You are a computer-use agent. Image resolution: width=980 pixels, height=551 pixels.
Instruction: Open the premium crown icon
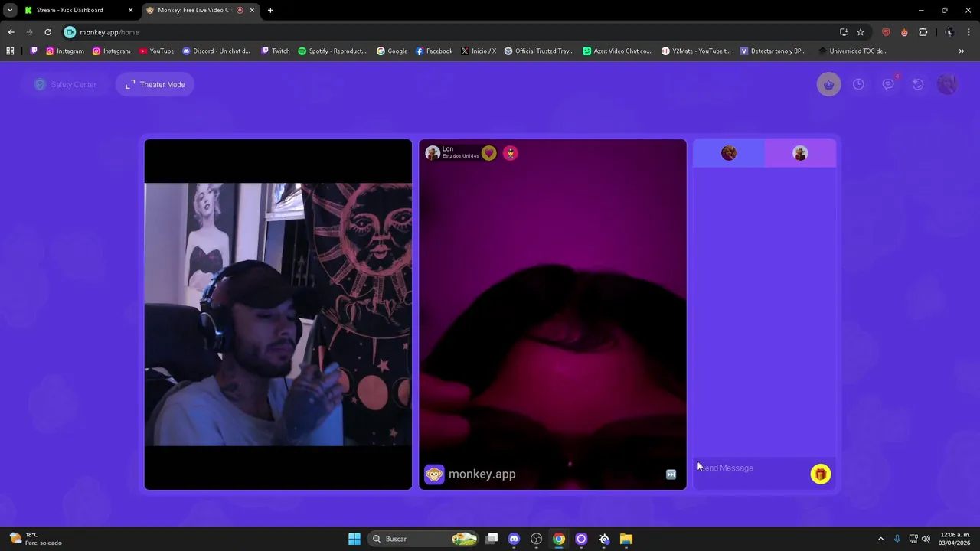point(828,84)
